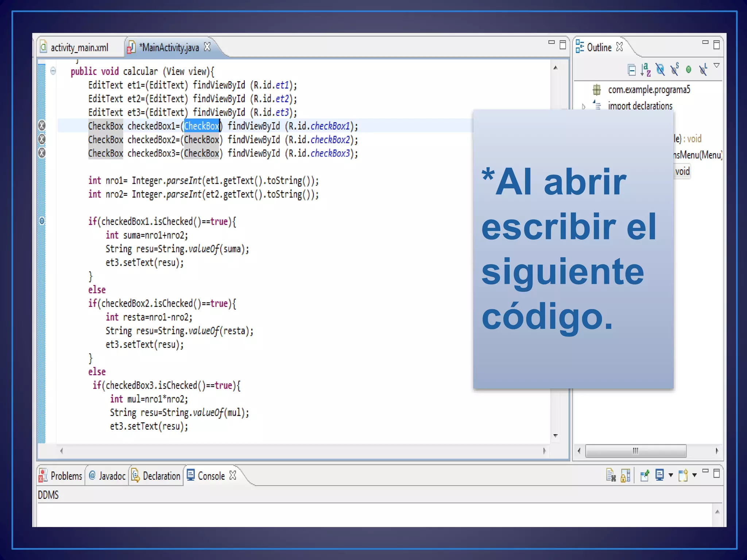Click editor vertical scrollbar down arrow
Viewport: 747px width, 560px height.
556,436
